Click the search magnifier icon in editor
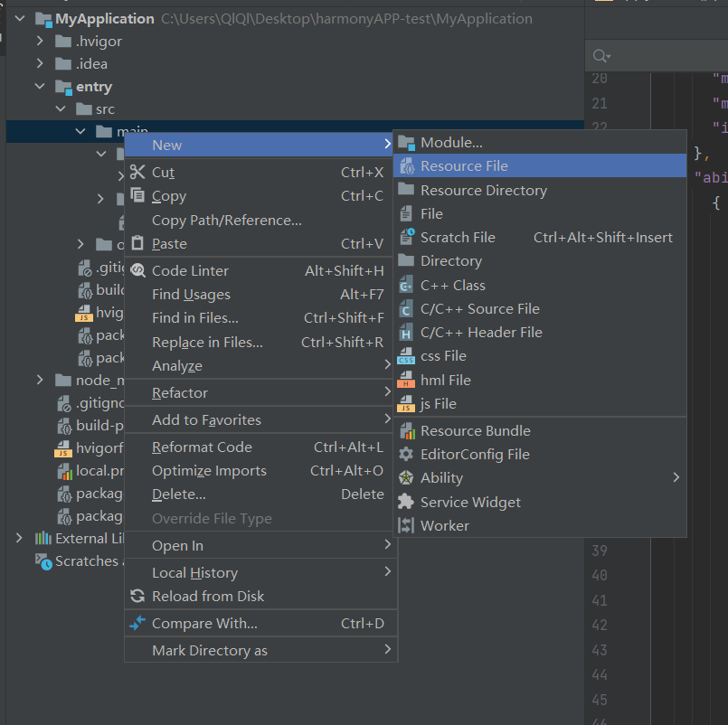The height and width of the screenshot is (725, 728). (x=601, y=56)
